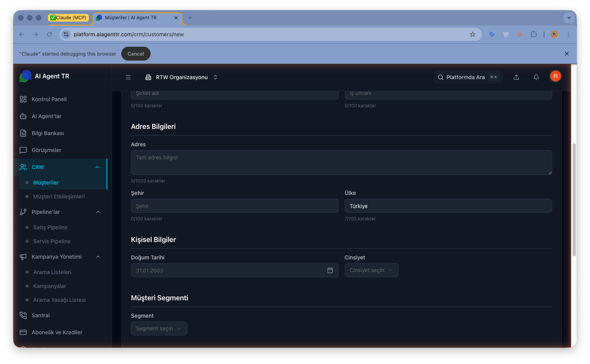590x364 pixels.
Task: Toggle sidebar with hamburger menu icon
Action: [128, 77]
